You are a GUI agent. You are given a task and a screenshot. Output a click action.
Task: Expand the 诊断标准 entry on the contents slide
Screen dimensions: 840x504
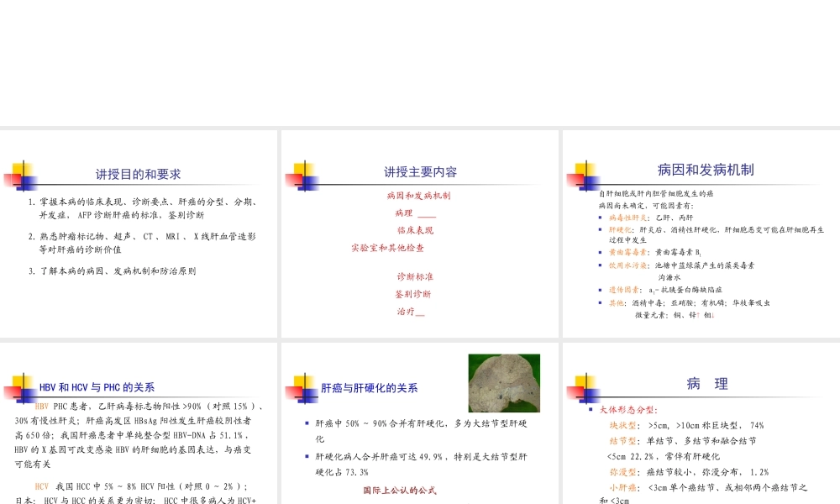click(x=413, y=276)
